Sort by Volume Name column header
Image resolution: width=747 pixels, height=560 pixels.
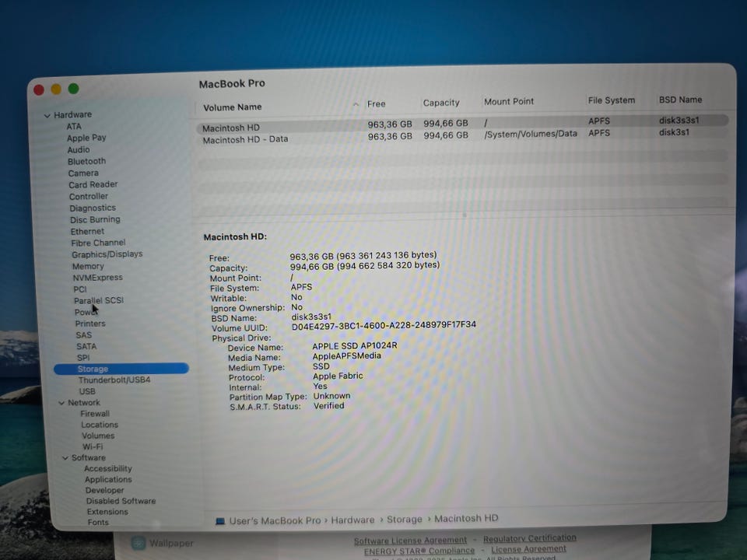pos(233,107)
